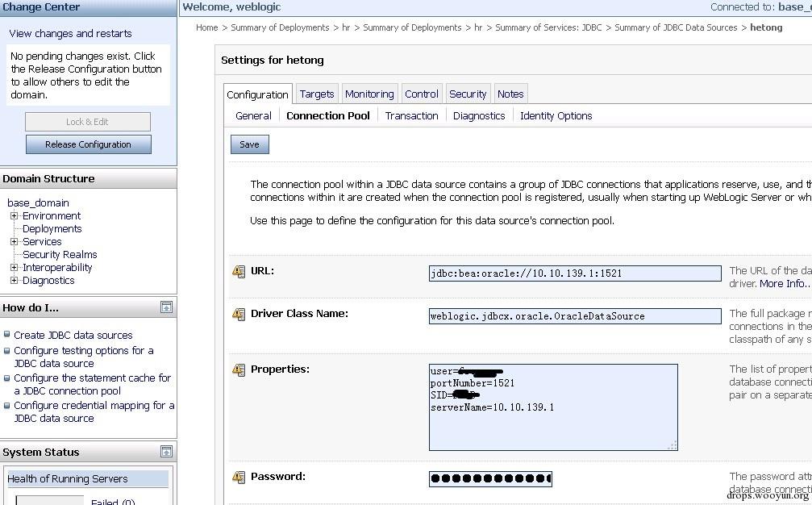Image resolution: width=812 pixels, height=505 pixels.
Task: Expand the Diagnostics tree node
Action: 14,281
